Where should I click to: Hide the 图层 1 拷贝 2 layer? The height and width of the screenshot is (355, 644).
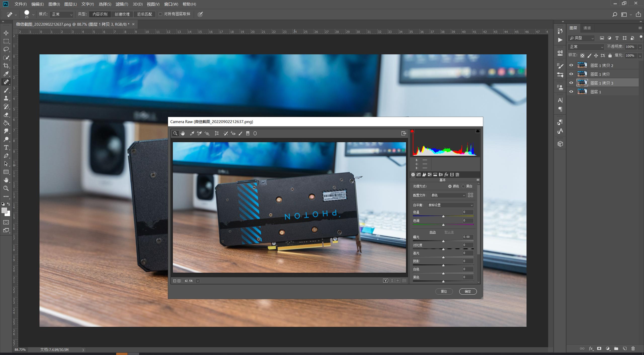[x=571, y=65]
